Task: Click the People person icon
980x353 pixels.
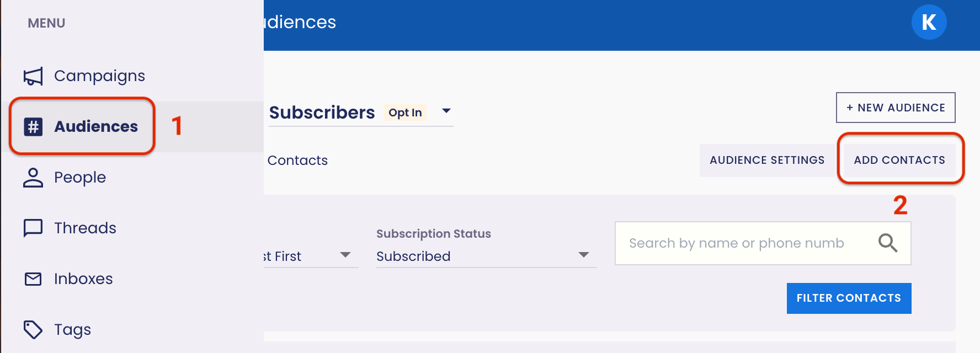Action: coord(33,178)
